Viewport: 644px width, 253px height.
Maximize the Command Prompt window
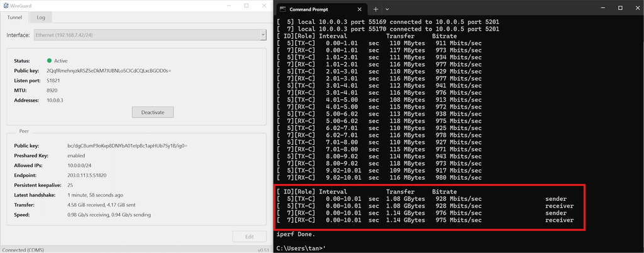tap(620, 8)
